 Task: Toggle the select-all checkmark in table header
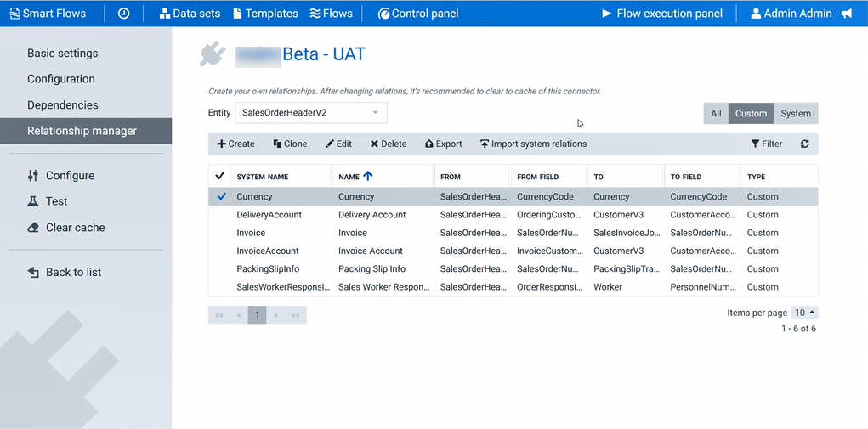220,176
